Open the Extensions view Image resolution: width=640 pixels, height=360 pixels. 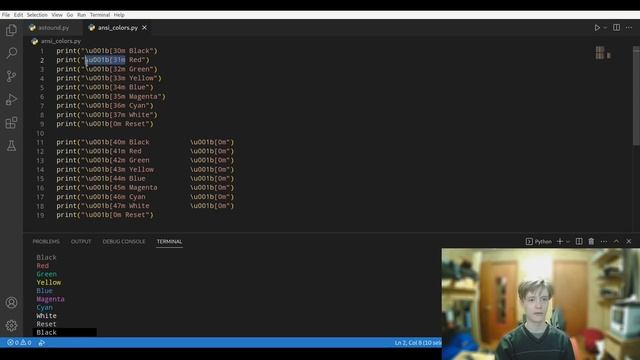(11, 122)
